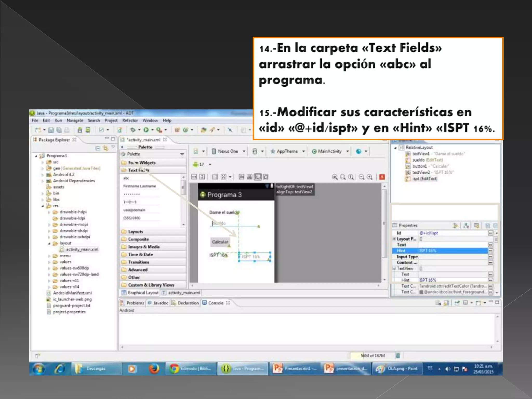Image resolution: width=532 pixels, height=399 pixels.
Task: Switch to the Graphical Layout tab
Action: pos(140,293)
